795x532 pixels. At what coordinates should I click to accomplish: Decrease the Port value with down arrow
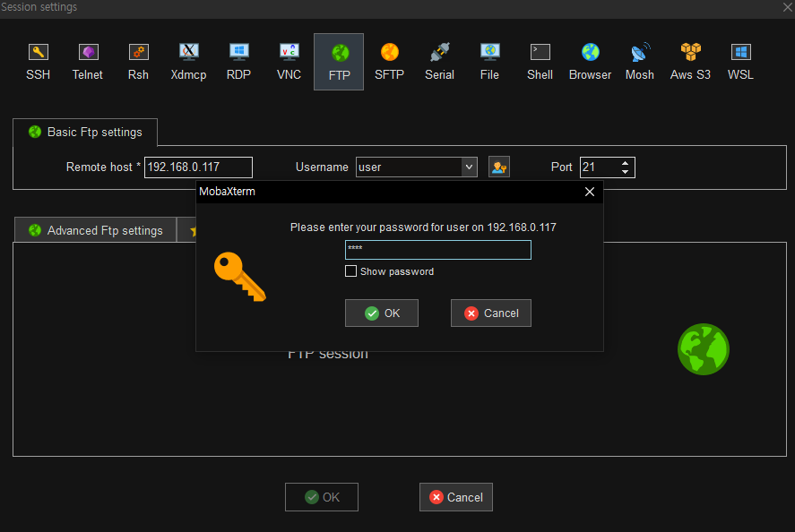point(625,172)
